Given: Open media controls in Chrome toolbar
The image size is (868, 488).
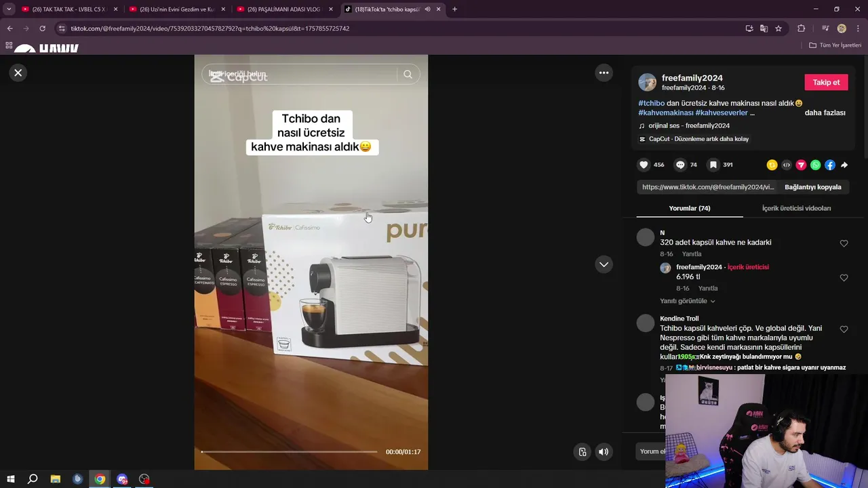Looking at the screenshot, I should coord(825,28).
